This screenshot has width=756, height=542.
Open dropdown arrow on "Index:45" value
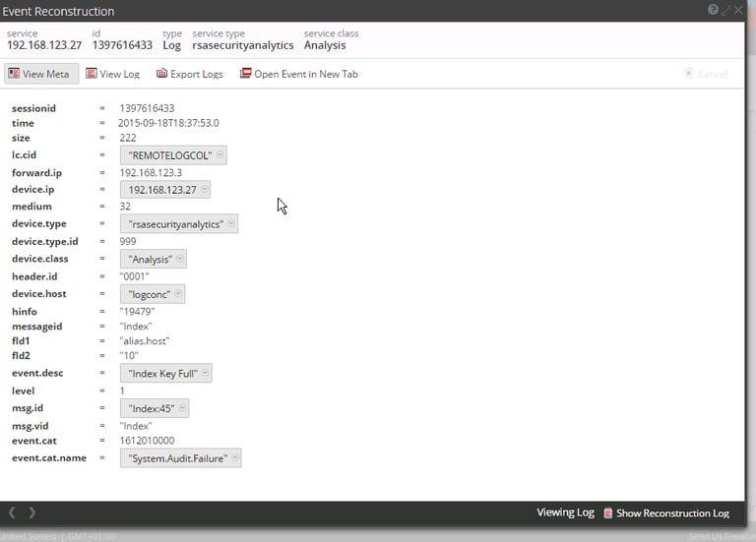point(182,407)
